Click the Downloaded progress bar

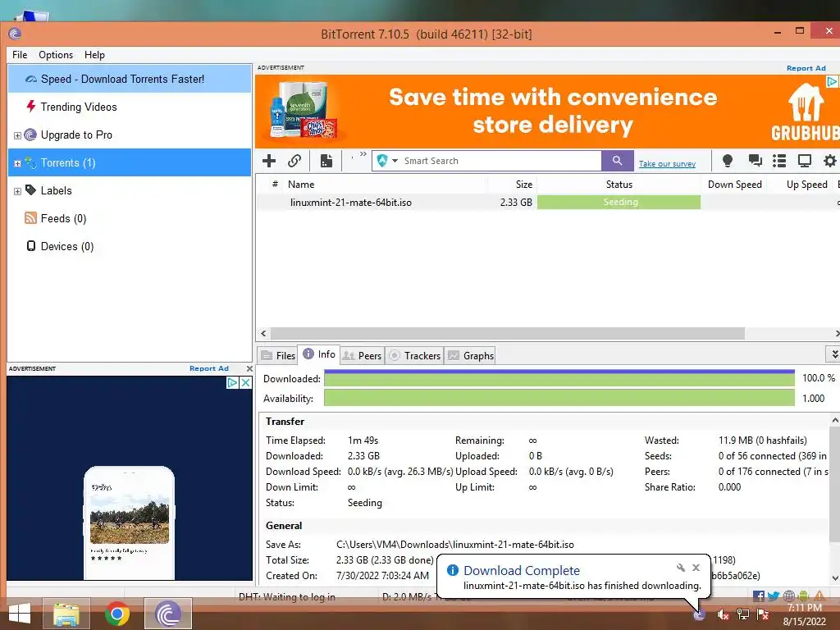coord(559,378)
